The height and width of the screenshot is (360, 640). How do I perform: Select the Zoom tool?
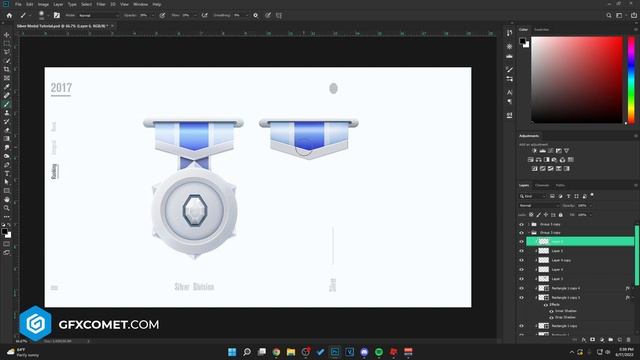tap(7, 208)
